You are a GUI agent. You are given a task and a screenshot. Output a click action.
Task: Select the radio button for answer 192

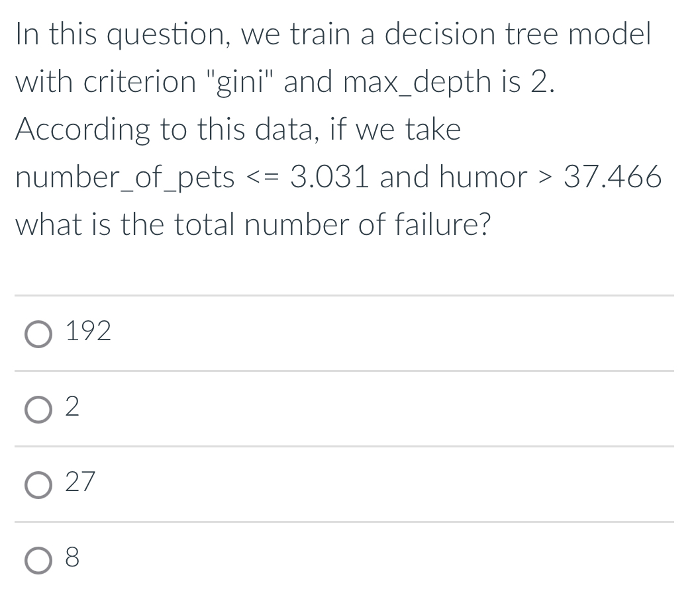point(38,334)
